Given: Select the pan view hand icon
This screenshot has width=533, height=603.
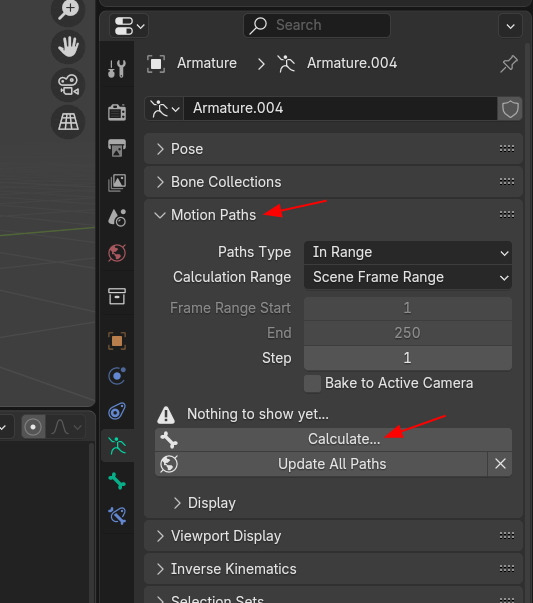Looking at the screenshot, I should coord(68,47).
